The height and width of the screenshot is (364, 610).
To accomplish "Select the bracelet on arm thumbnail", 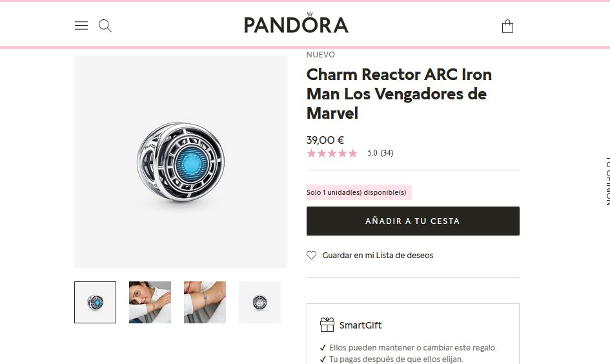I will tap(205, 302).
